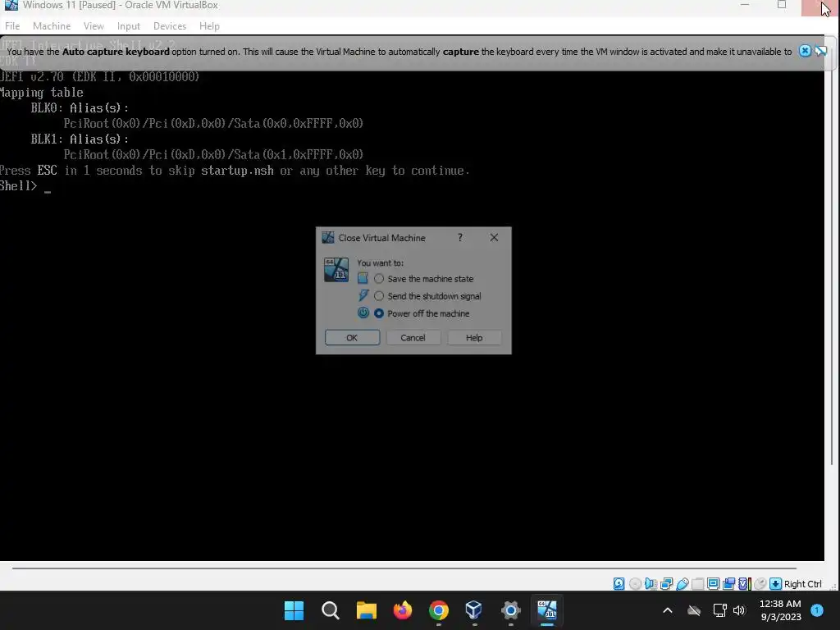Open the Windows Start menu
The image size is (840, 630).
[294, 610]
